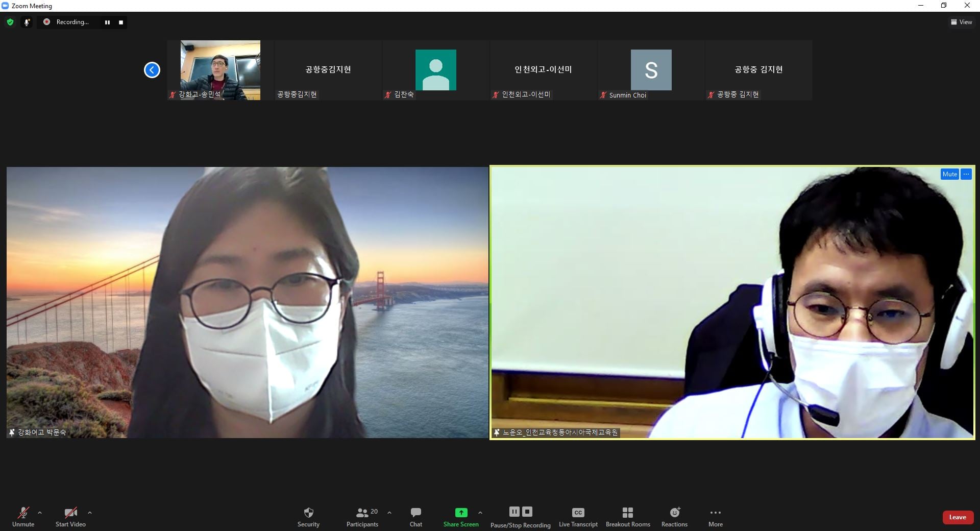Expand video options arrow beside Start Video
The width and height of the screenshot is (980, 531).
pos(90,513)
